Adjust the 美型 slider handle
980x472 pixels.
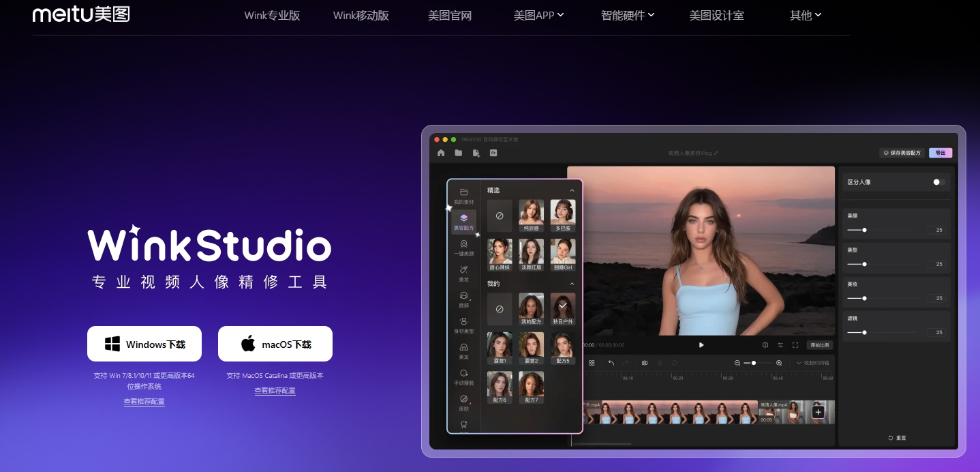point(864,264)
